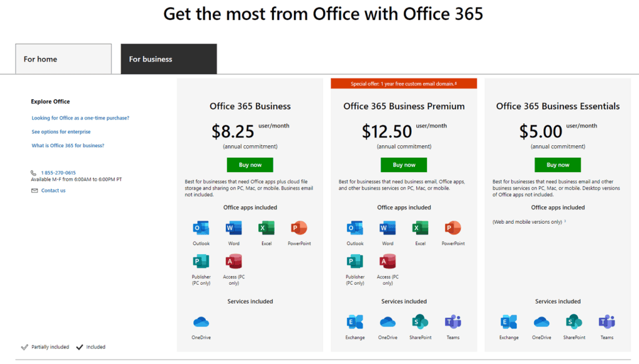Click the Word icon in Business Premium plan

[388, 228]
